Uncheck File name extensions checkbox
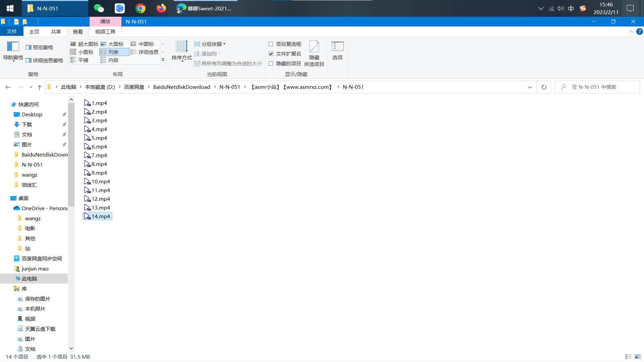 click(x=271, y=54)
